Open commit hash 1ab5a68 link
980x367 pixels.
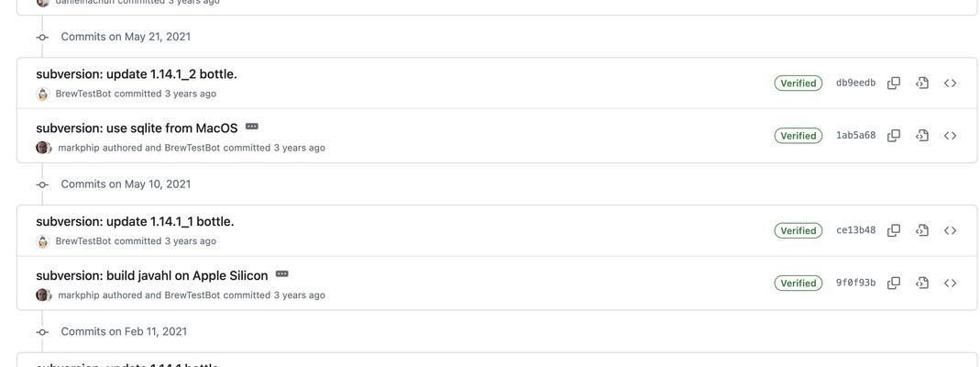click(855, 136)
